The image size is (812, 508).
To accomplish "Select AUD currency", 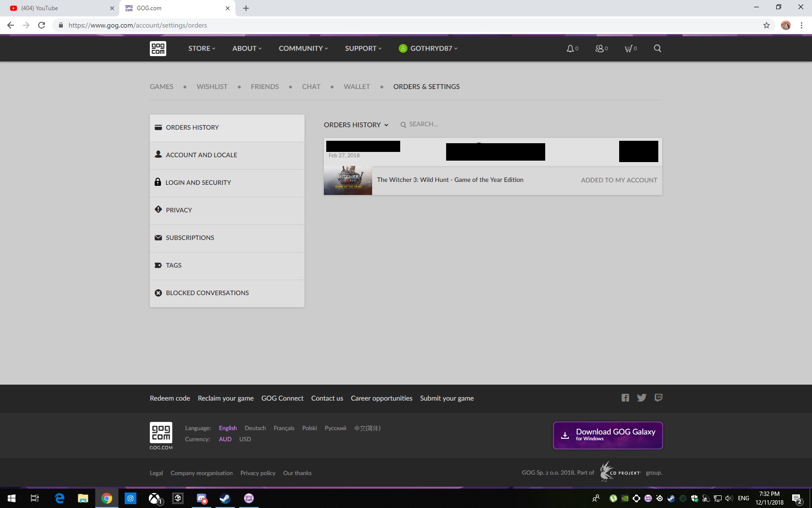I will point(225,439).
